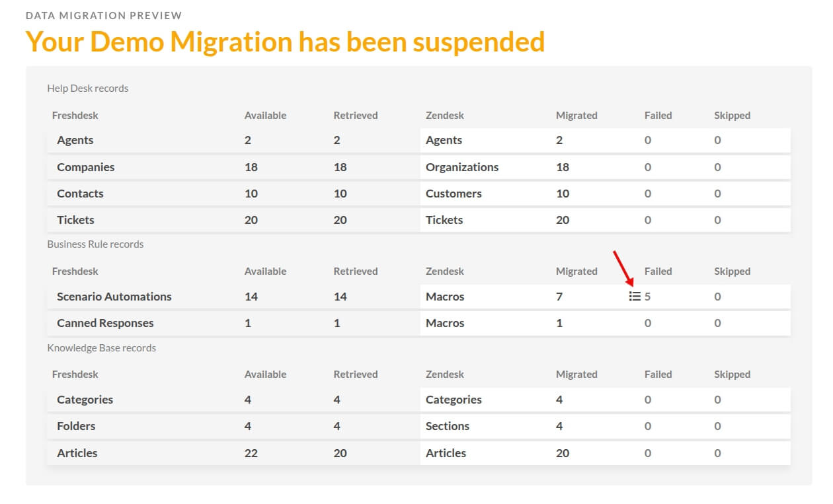The height and width of the screenshot is (504, 833).
Task: Open failed records list icon beside 5
Action: 635,297
